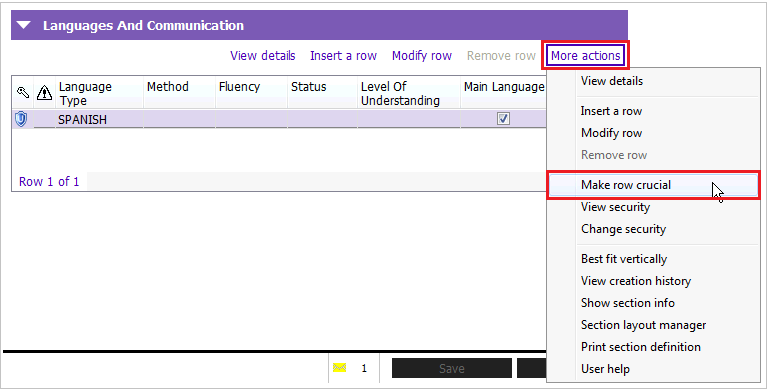Select Make row crucial menu item

tap(653, 185)
